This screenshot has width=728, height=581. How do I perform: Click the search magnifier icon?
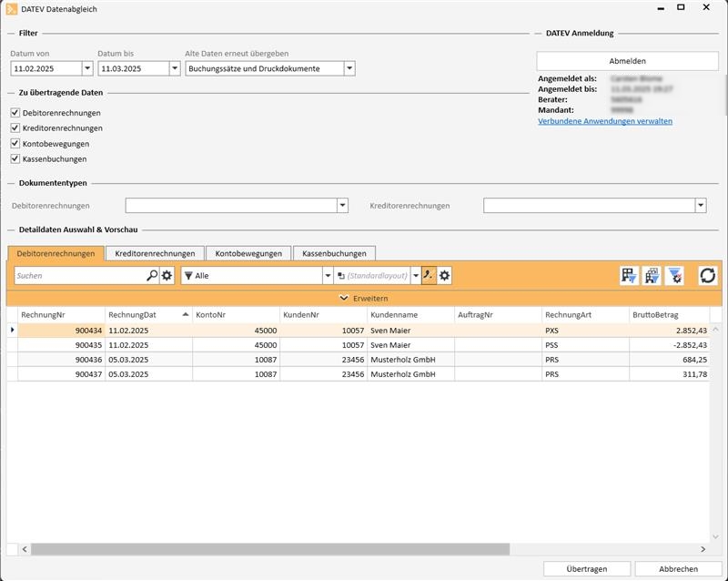152,276
